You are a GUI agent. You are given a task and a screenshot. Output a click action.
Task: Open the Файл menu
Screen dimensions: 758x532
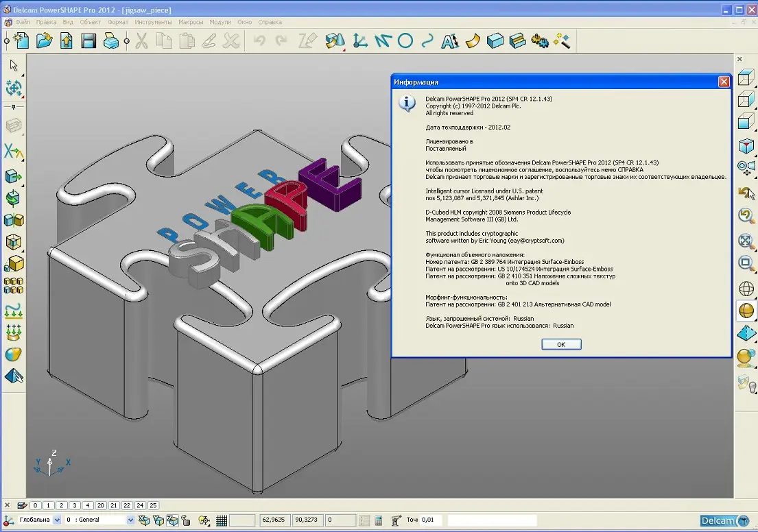[23, 22]
